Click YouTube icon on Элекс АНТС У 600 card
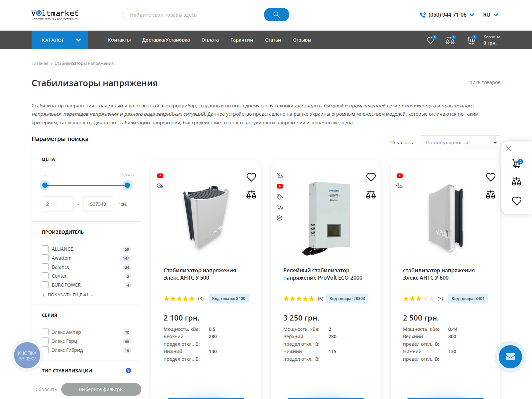 [x=400, y=176]
